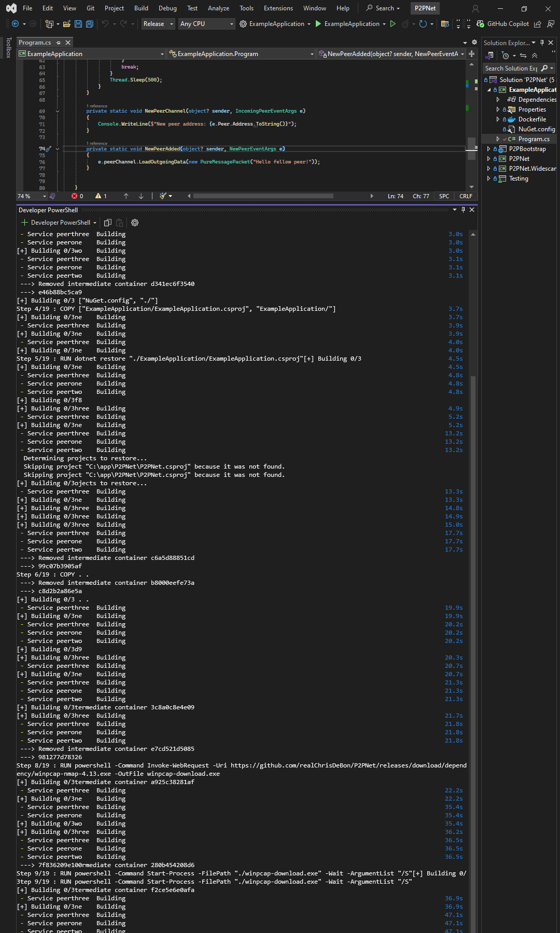Open the Debug menu

(x=167, y=8)
